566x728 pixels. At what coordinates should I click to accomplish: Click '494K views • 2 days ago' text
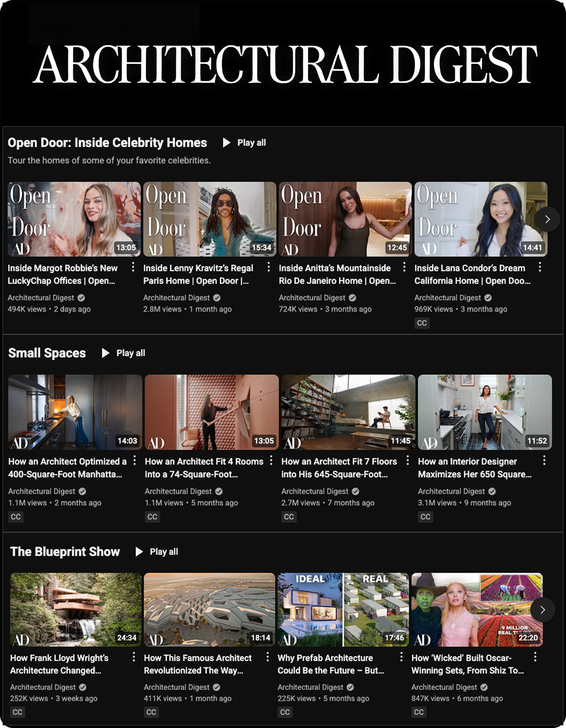coord(49,309)
